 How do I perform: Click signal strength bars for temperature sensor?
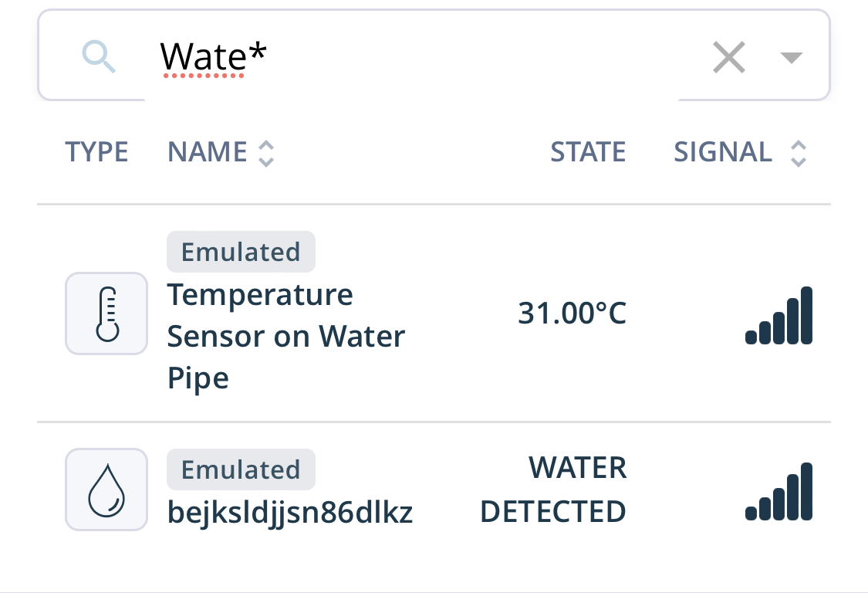pyautogui.click(x=778, y=315)
